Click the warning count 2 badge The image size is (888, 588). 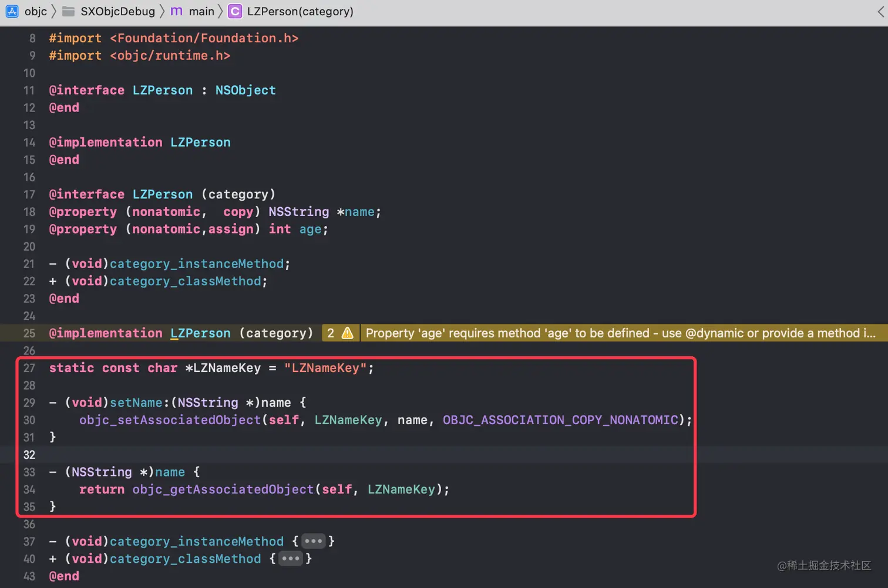[331, 333]
